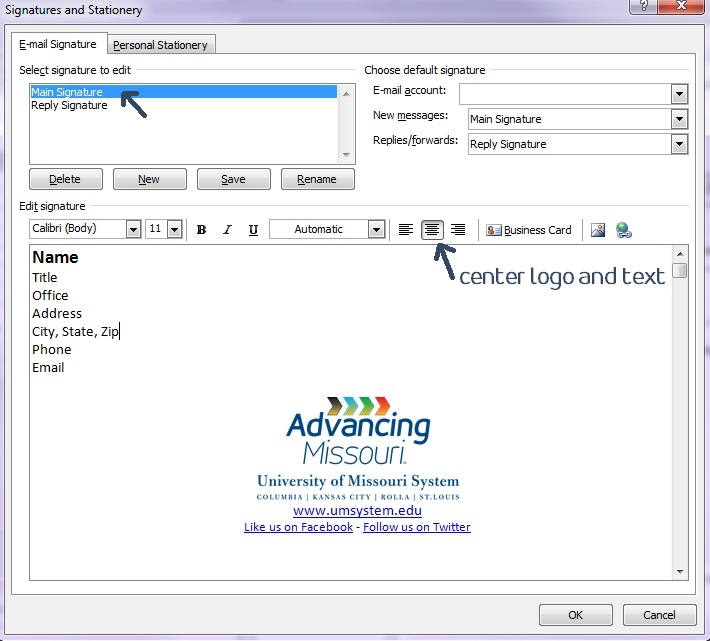Confirm with the OK button
This screenshot has width=710, height=641.
point(576,615)
